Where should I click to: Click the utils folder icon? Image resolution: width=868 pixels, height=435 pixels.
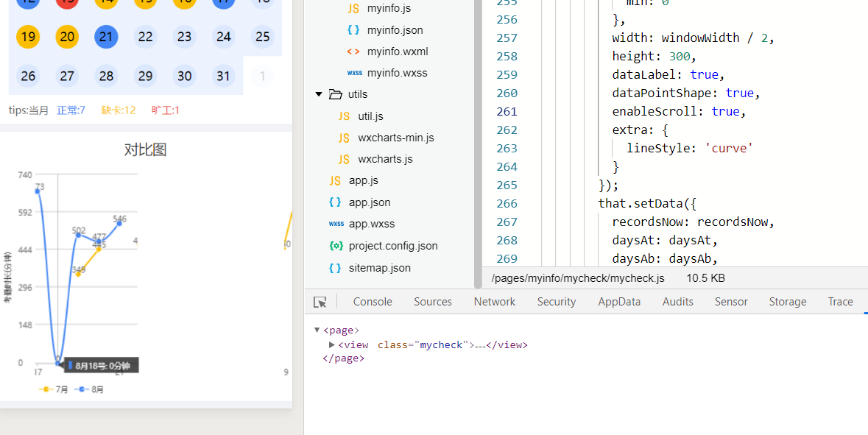click(x=334, y=93)
